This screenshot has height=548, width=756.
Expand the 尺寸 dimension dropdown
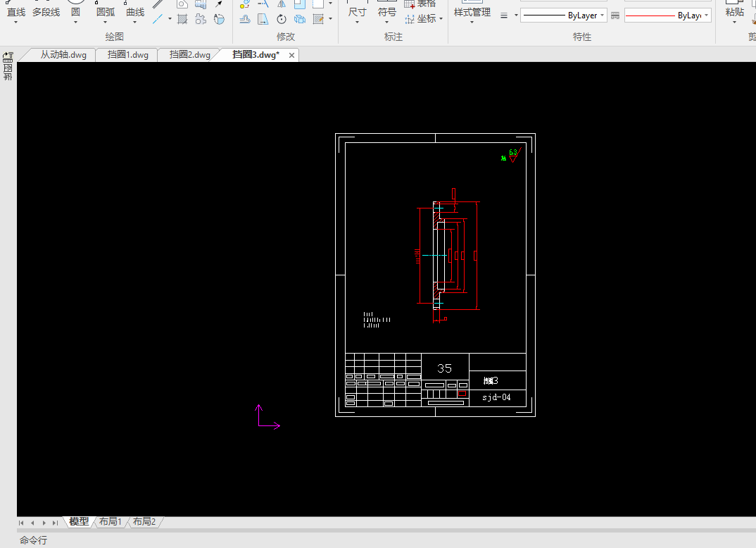(357, 23)
